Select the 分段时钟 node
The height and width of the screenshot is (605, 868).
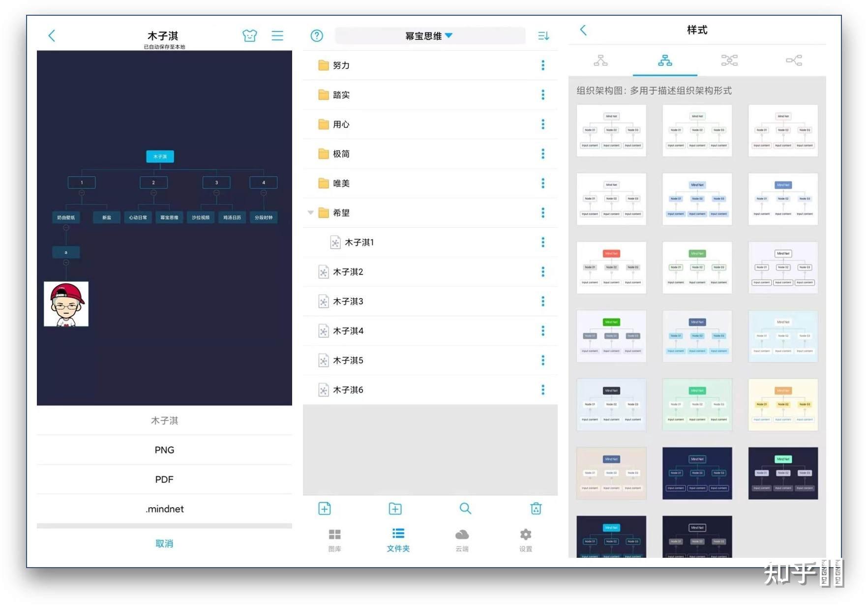point(264,217)
